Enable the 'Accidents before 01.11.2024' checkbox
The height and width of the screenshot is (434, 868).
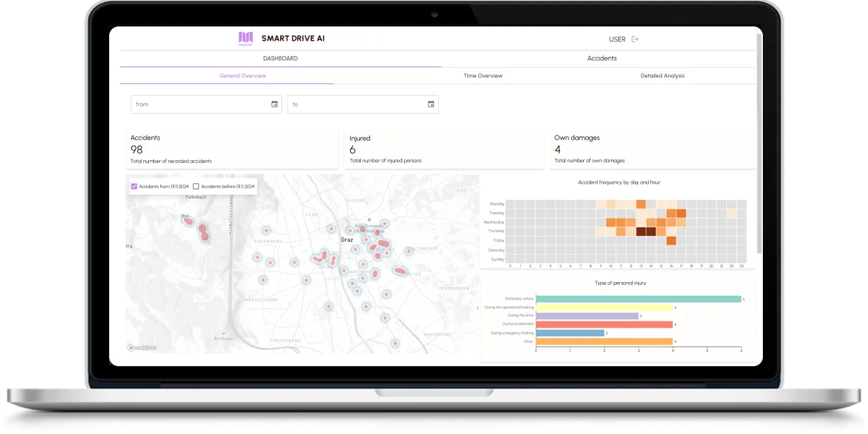tap(196, 185)
